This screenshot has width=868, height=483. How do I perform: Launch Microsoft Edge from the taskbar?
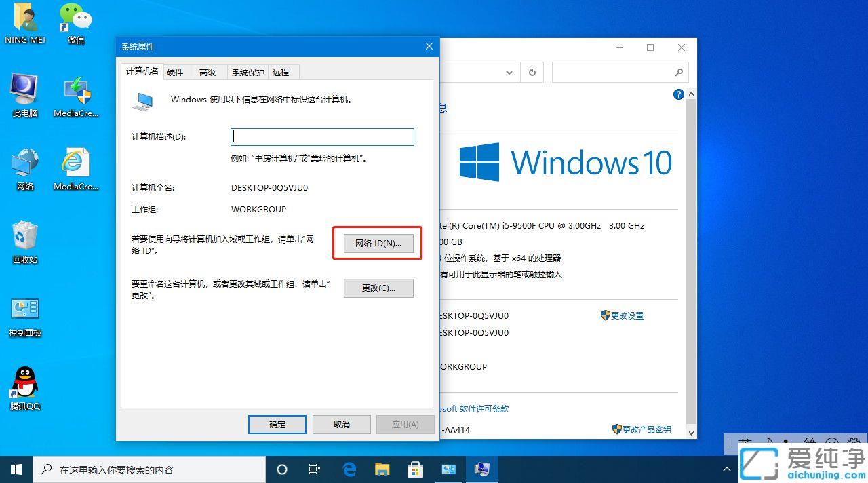349,469
